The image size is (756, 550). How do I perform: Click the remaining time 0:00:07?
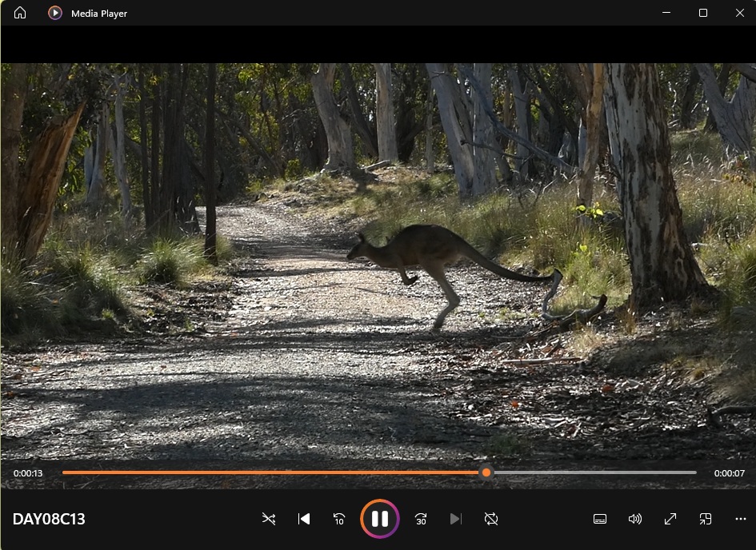(x=729, y=473)
